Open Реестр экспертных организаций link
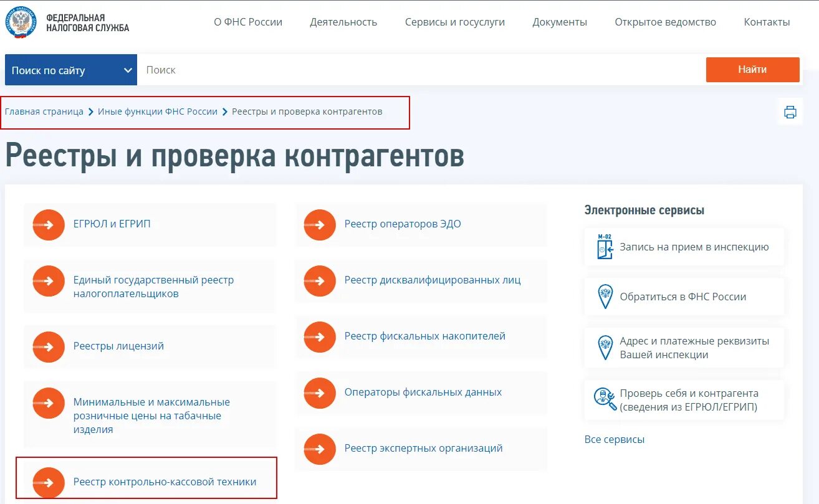The image size is (819, 504). (x=424, y=449)
